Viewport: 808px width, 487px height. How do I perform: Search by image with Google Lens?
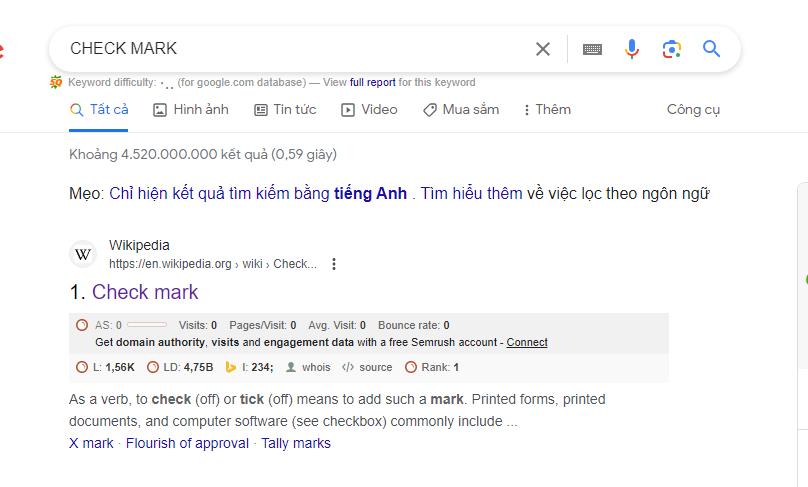(x=672, y=49)
